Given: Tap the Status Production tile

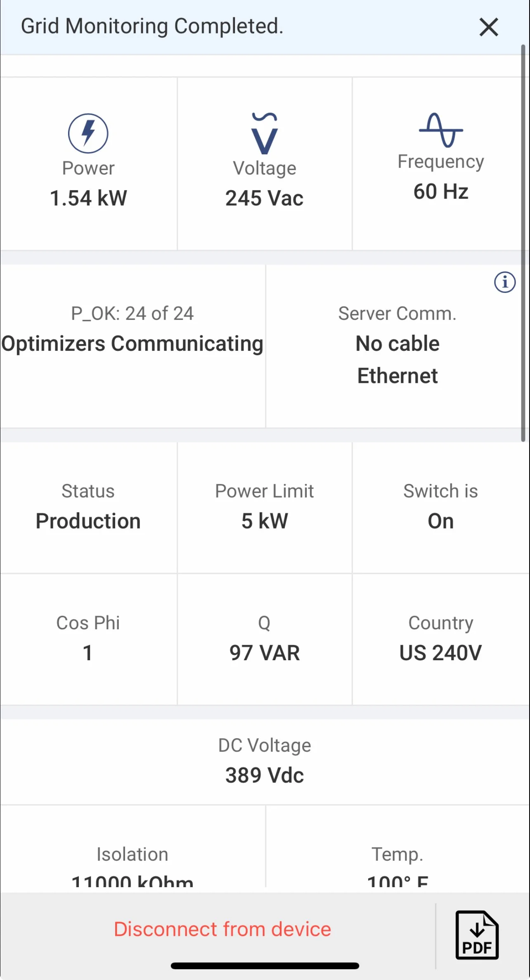Looking at the screenshot, I should (x=88, y=508).
